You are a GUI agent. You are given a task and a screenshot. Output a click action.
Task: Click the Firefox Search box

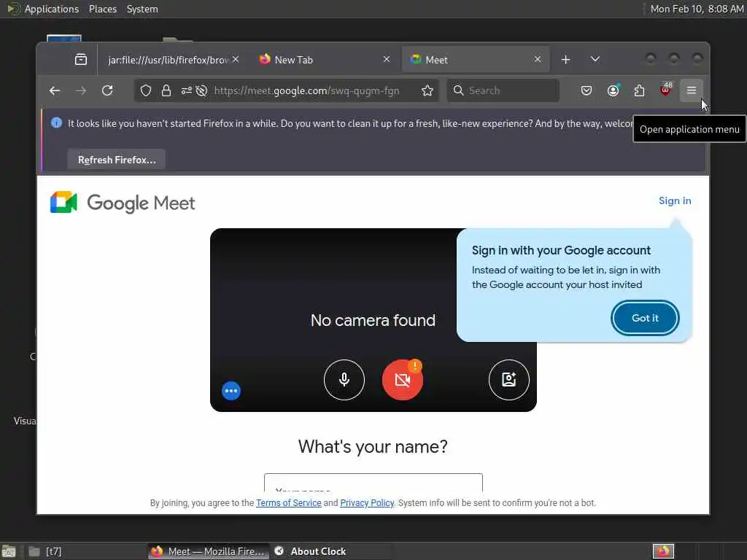tap(503, 90)
